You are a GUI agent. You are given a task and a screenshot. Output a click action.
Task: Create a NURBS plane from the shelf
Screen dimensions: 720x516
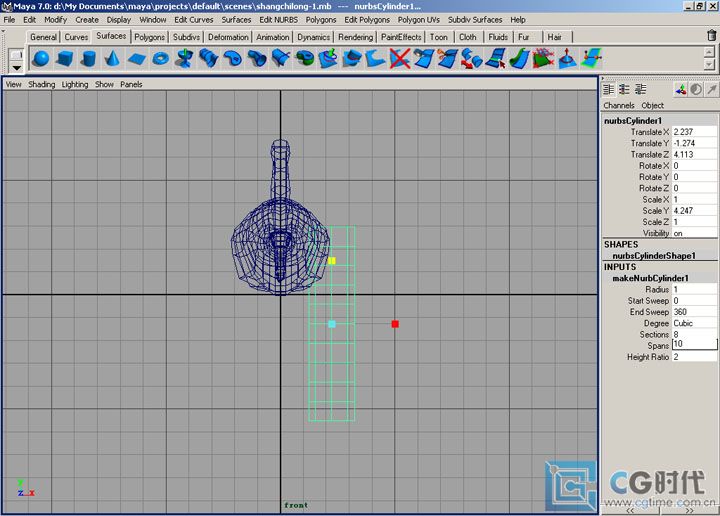[136, 59]
